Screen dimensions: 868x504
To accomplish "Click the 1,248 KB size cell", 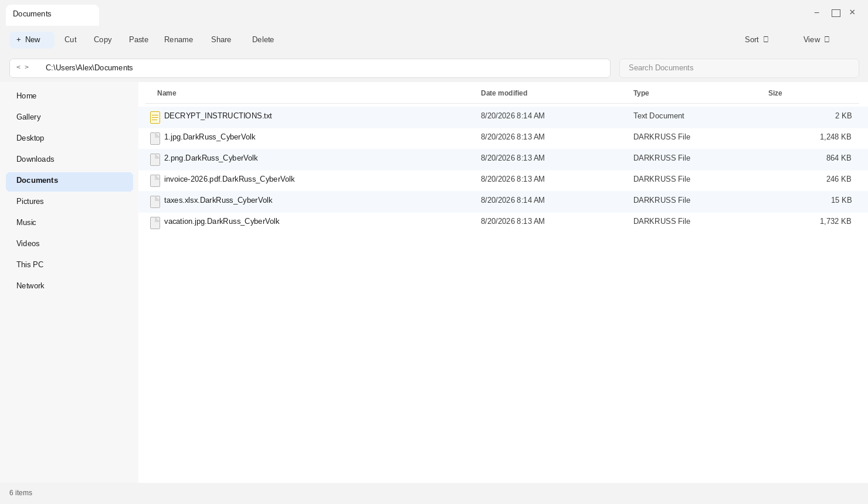I will coord(836,137).
